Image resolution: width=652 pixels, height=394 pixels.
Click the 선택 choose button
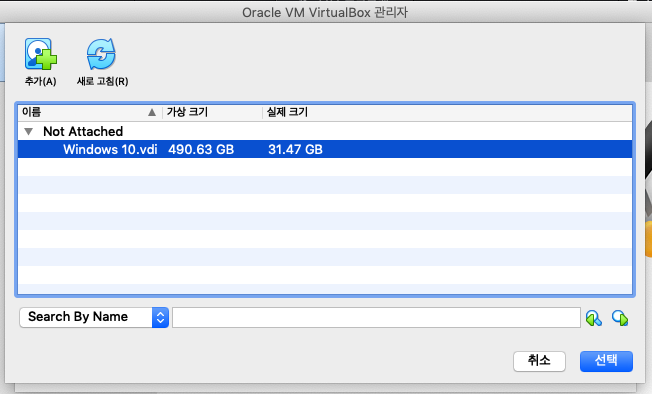606,361
